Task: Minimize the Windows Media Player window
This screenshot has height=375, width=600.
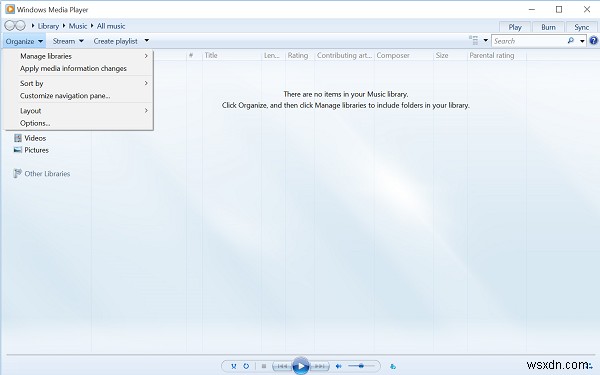Action: point(532,9)
